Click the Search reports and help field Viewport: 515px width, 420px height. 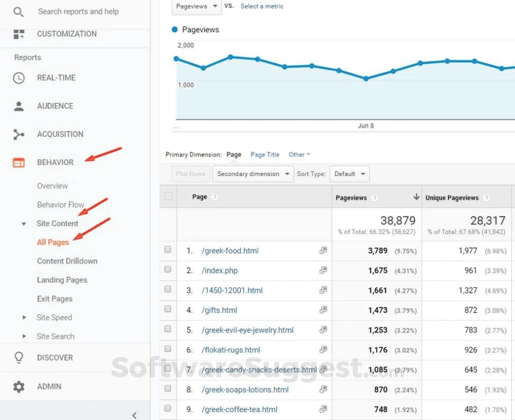pos(78,11)
